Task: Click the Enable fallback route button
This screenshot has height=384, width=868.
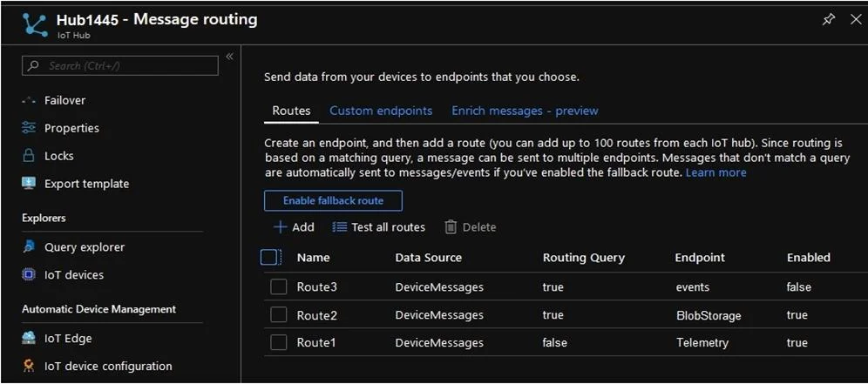Action: tap(333, 201)
